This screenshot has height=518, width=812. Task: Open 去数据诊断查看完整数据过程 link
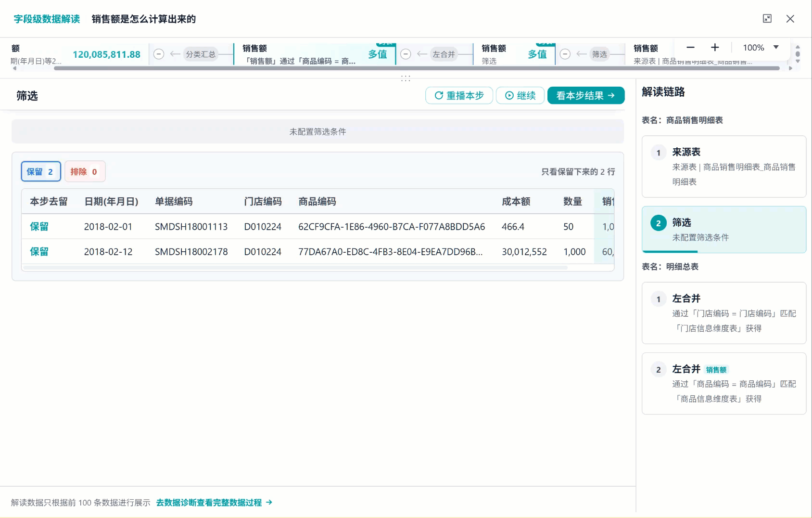click(214, 503)
